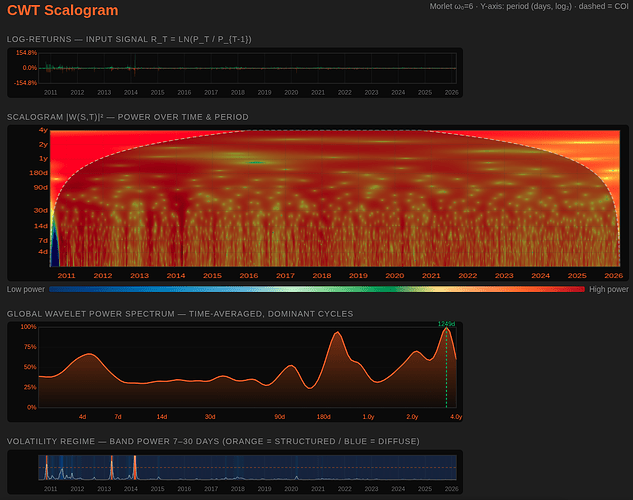Click the 1249d dominant cycle peak label
The height and width of the screenshot is (500, 633).
coord(446,324)
